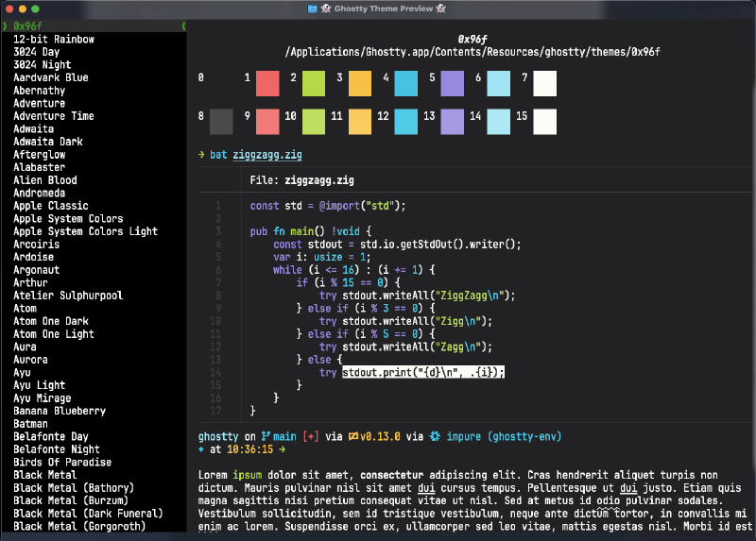Select the Arcoiris theme
Image resolution: width=756 pixels, height=541 pixels.
pos(36,245)
